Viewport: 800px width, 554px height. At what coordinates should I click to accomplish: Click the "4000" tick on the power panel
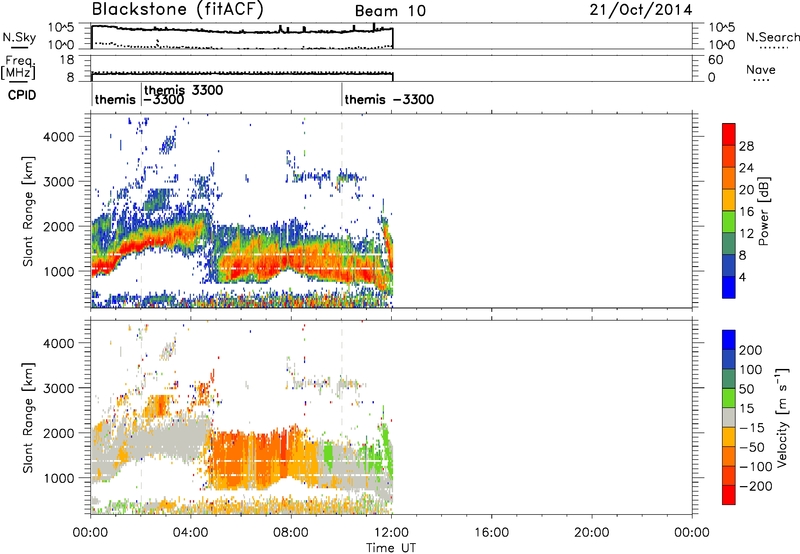click(59, 137)
